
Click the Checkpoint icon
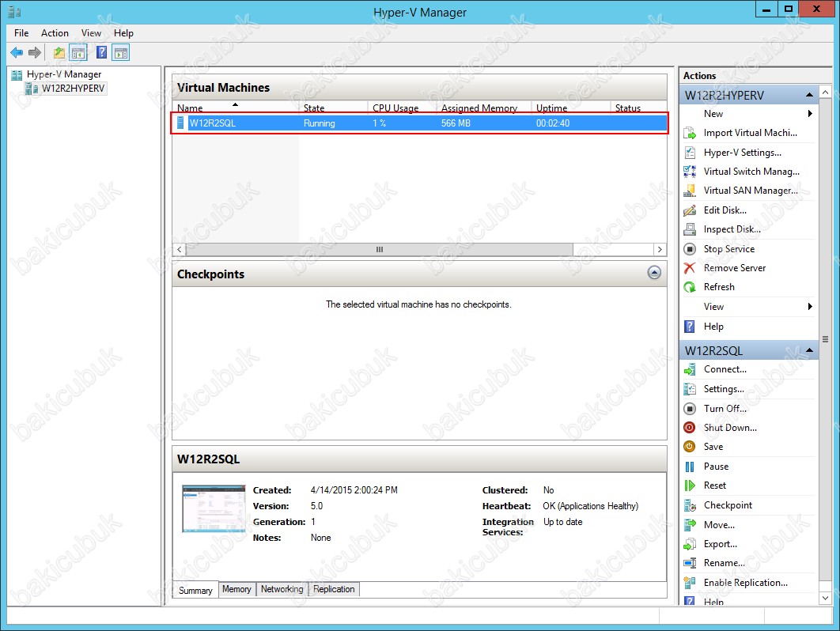click(x=690, y=505)
